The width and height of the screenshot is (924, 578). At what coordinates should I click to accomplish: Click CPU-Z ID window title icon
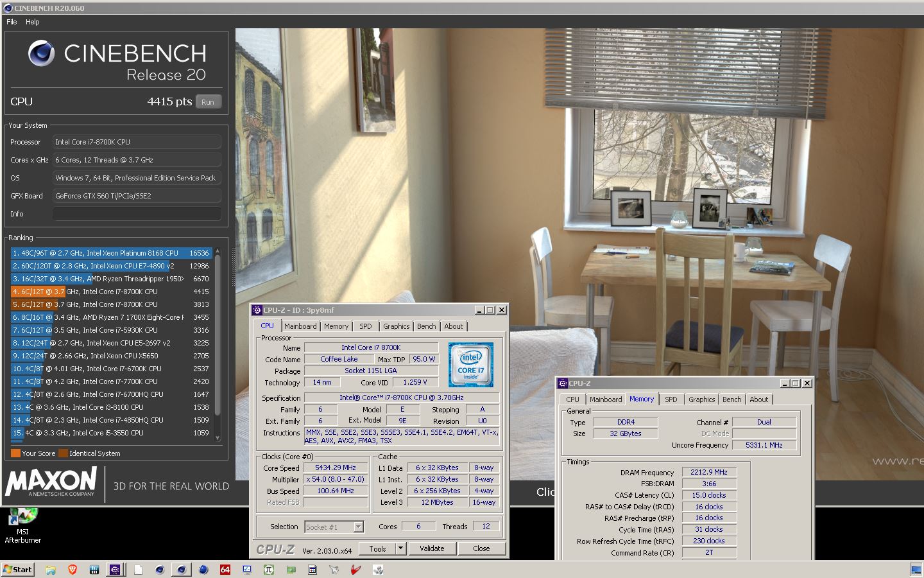point(257,310)
